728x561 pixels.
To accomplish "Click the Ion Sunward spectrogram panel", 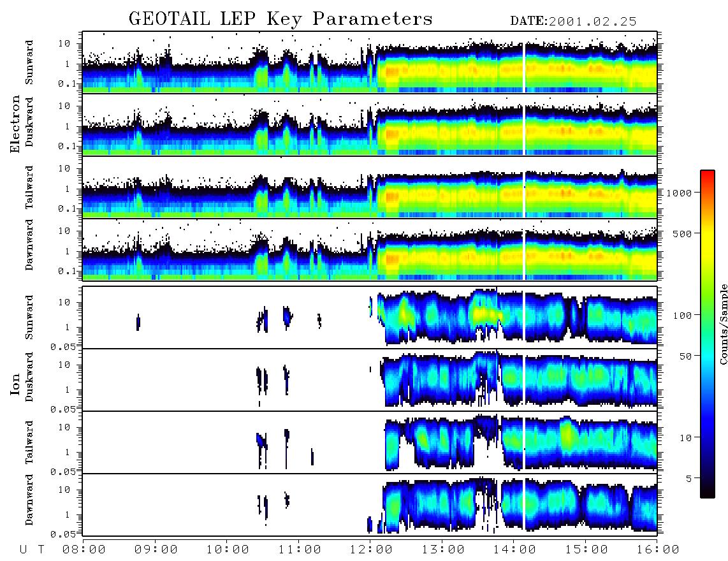I will [x=370, y=317].
